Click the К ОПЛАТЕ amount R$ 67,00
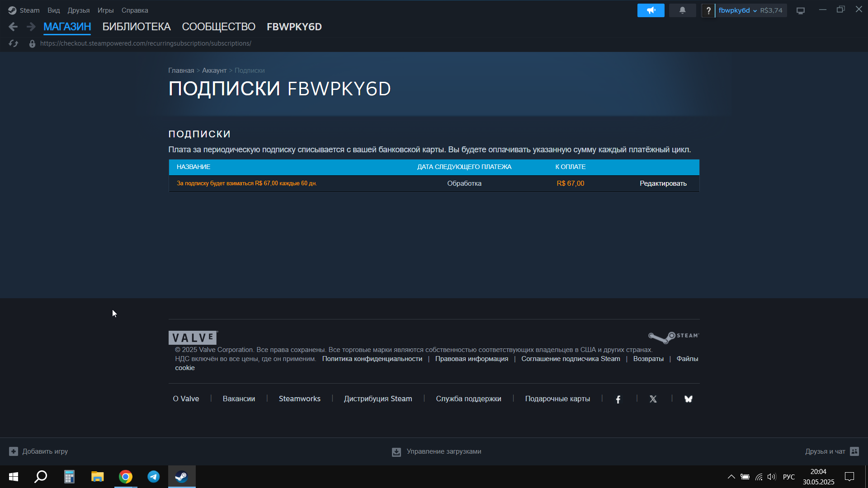The image size is (868, 488). 571,183
